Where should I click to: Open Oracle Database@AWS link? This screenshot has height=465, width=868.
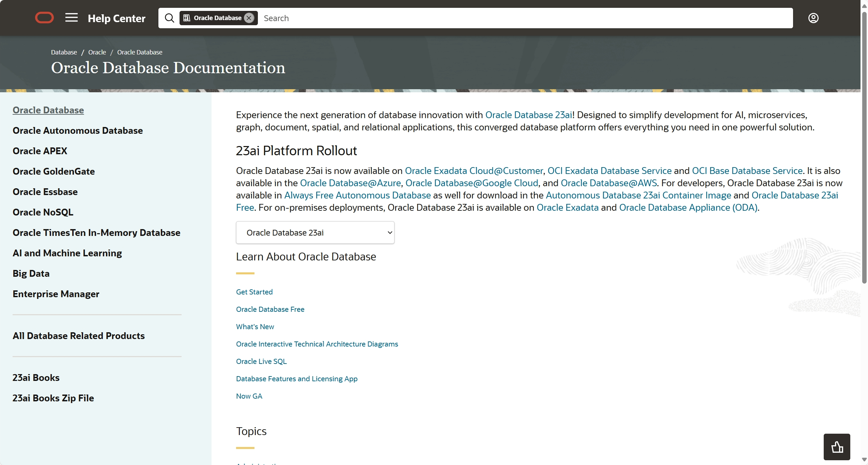(609, 183)
